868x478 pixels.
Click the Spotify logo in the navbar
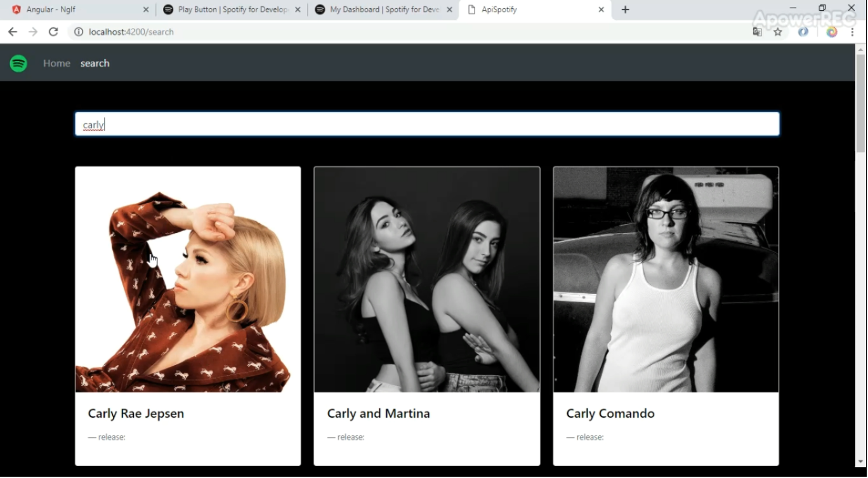[18, 63]
